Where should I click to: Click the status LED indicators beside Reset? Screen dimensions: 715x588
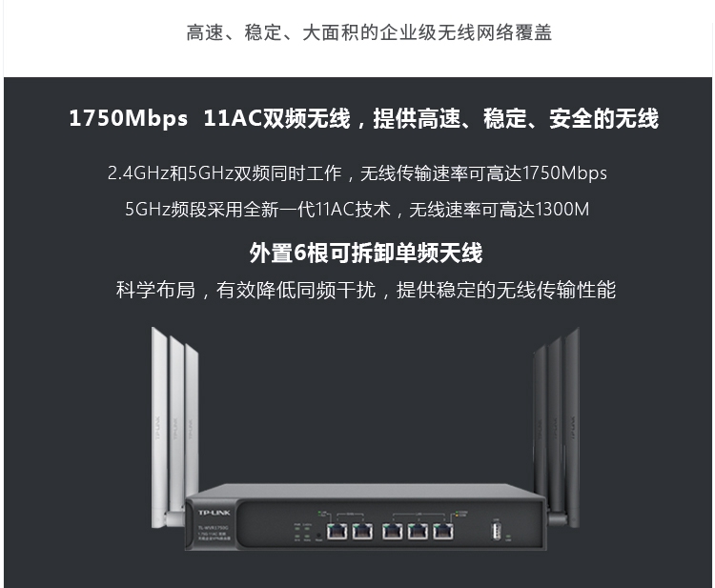tap(302, 533)
